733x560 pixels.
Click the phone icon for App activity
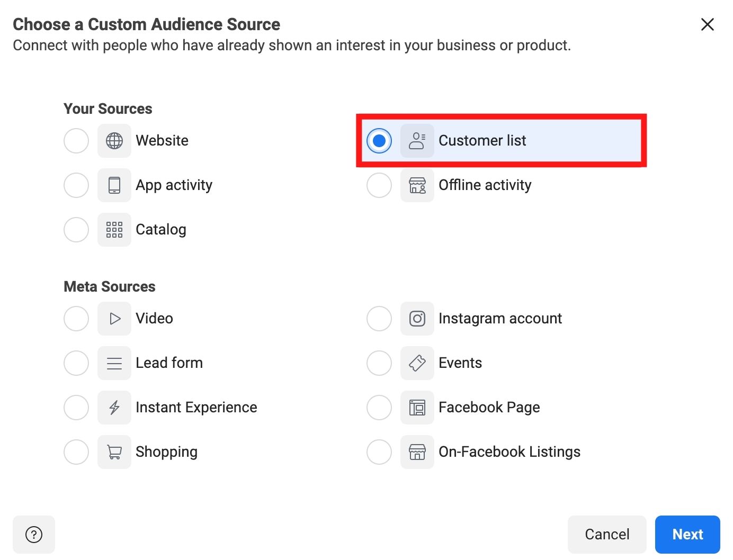coord(114,185)
